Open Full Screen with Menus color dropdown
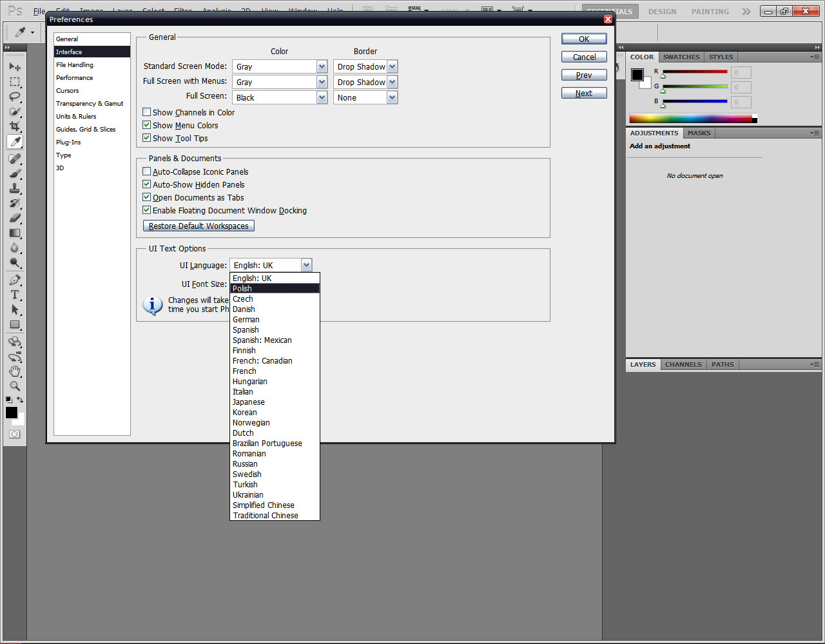This screenshot has width=825, height=644. (280, 82)
